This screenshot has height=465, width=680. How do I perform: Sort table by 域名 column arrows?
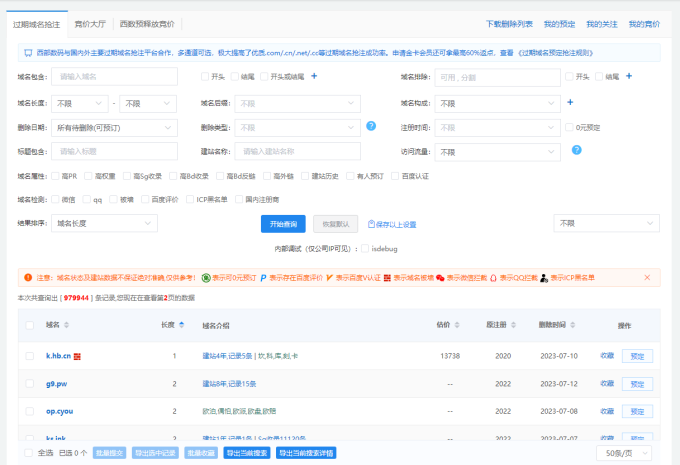pyautogui.click(x=66, y=325)
